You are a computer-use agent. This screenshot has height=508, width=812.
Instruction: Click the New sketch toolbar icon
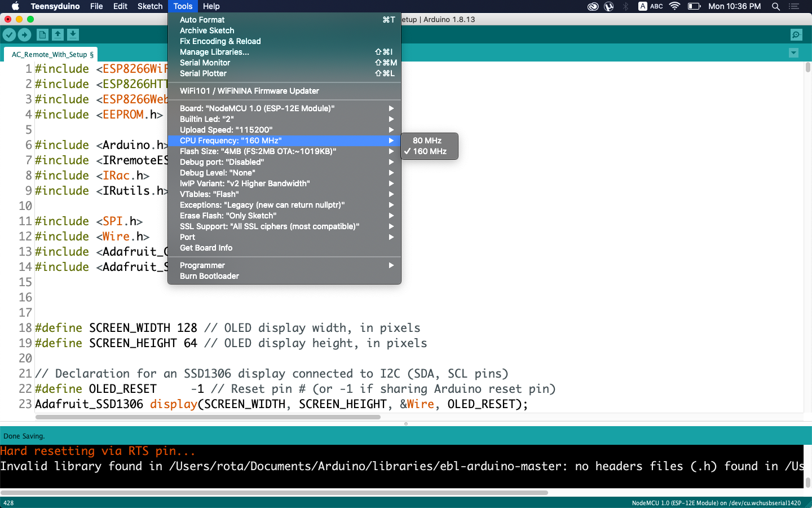(42, 35)
